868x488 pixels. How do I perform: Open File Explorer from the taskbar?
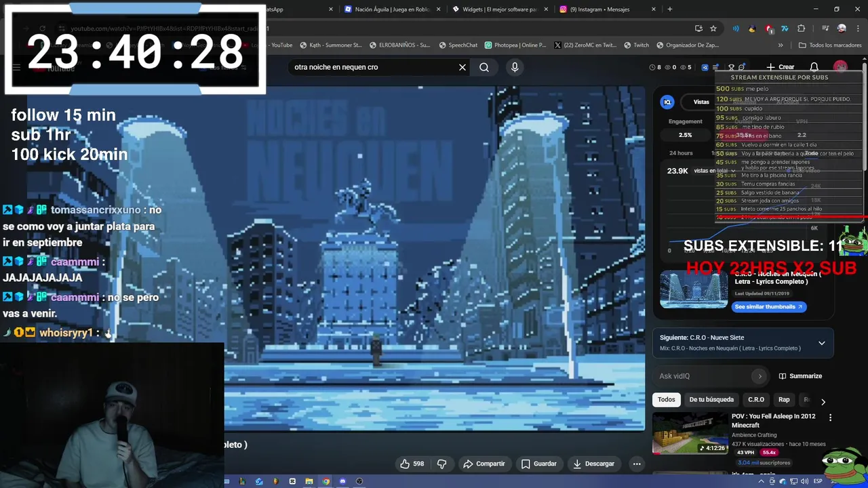click(309, 481)
